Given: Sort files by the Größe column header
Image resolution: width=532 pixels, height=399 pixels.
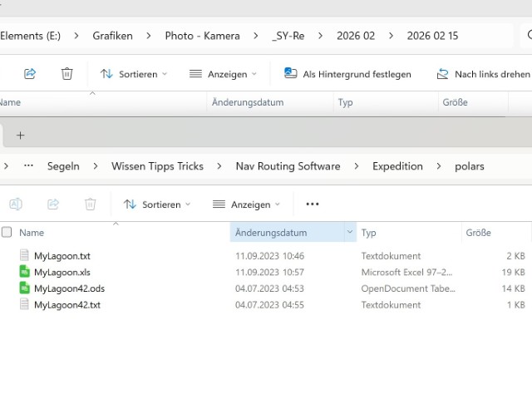Looking at the screenshot, I should (x=478, y=233).
